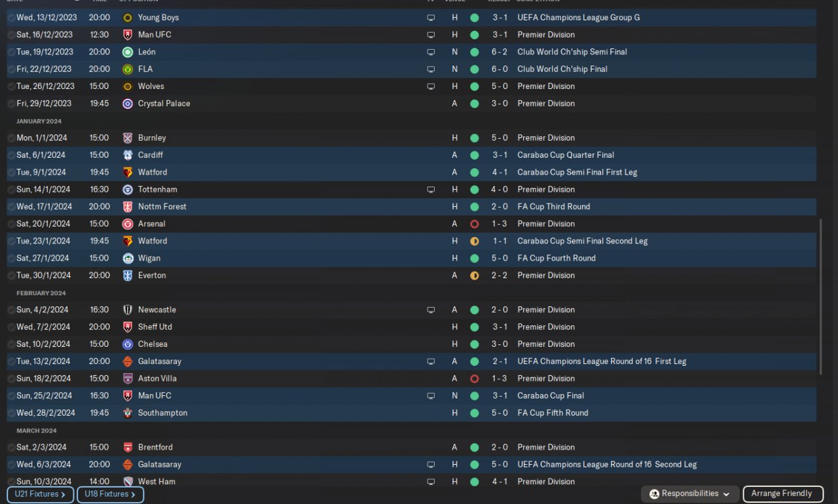
Task: Click the Responsibilities person icon
Action: click(x=654, y=494)
